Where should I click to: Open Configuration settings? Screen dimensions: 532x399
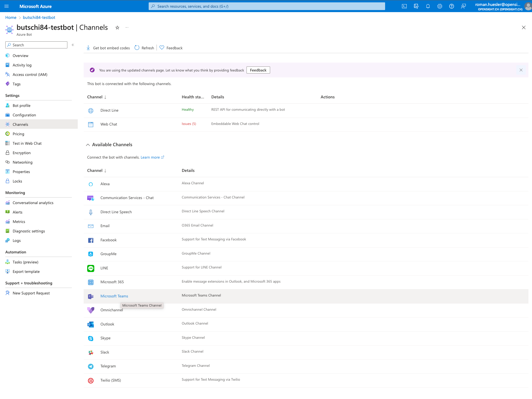tap(24, 115)
